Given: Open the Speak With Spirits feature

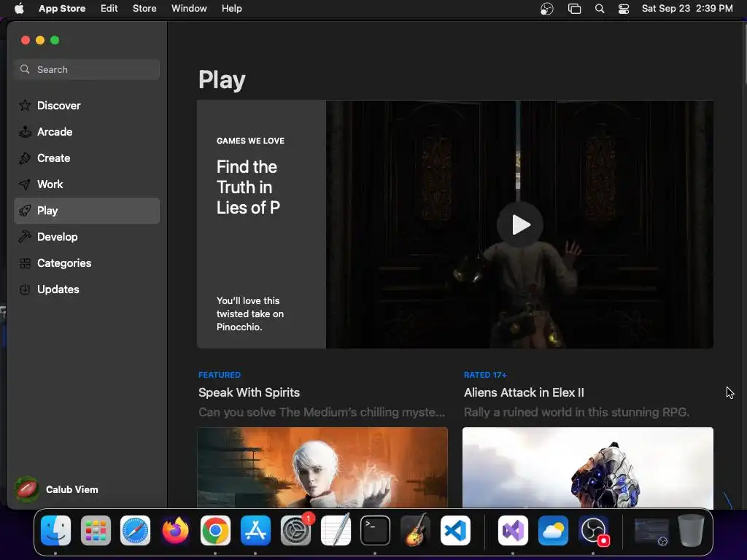Looking at the screenshot, I should (249, 392).
